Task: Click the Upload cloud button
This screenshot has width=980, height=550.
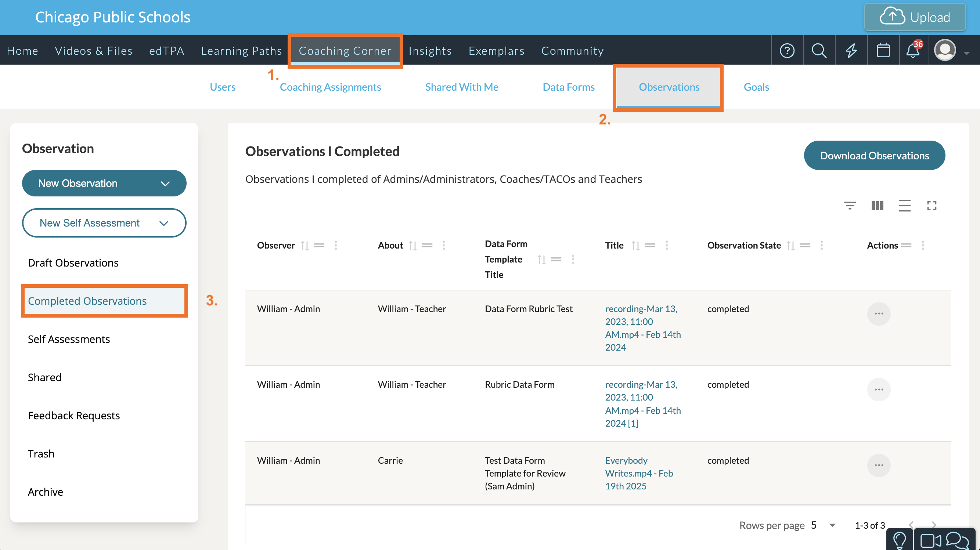Action: click(x=915, y=17)
